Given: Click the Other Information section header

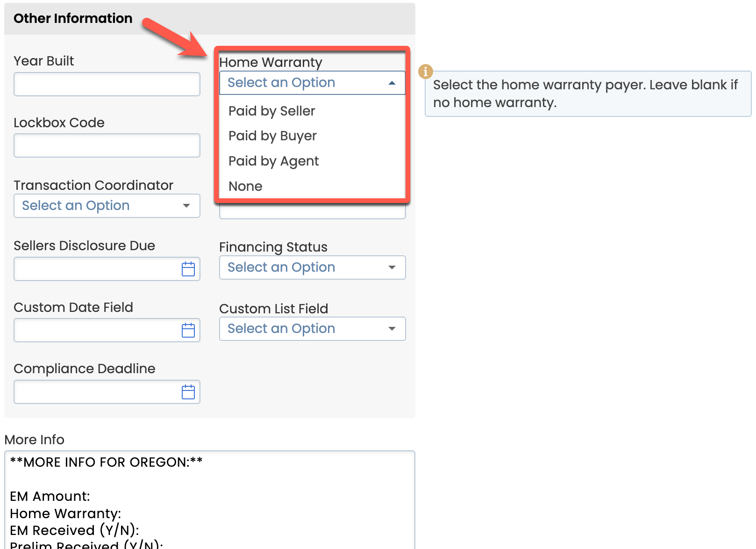Looking at the screenshot, I should pyautogui.click(x=73, y=18).
